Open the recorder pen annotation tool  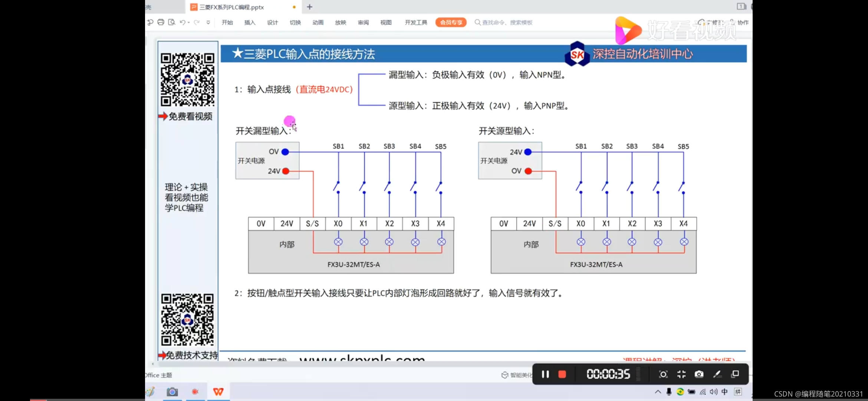(x=717, y=374)
